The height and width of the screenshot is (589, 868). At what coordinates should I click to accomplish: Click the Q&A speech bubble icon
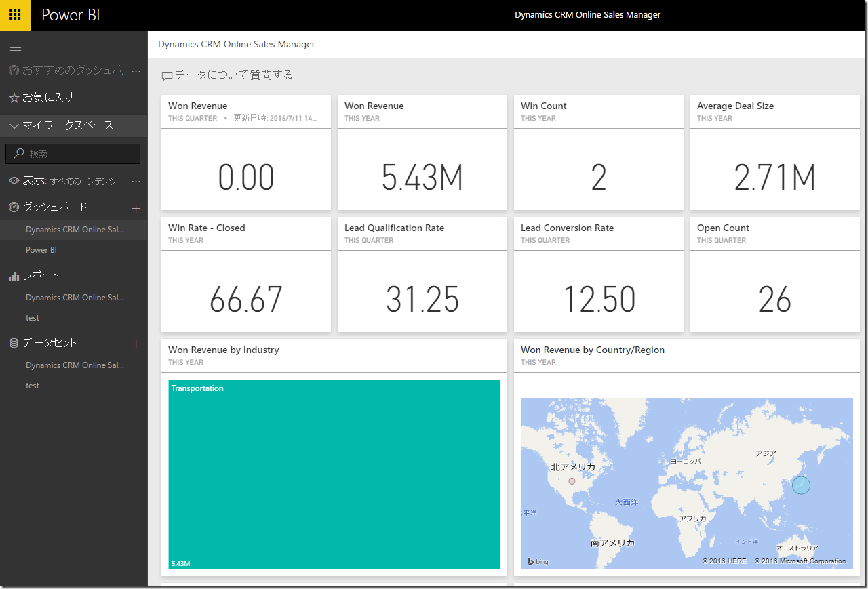pyautogui.click(x=167, y=76)
